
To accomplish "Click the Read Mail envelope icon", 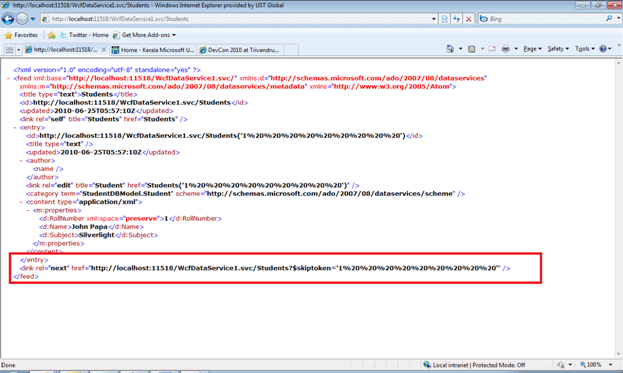I will tap(492, 49).
